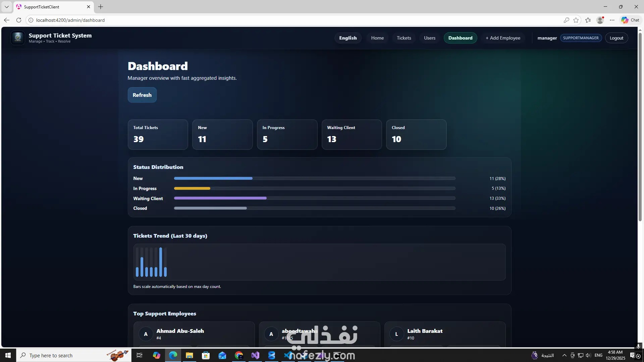Click the browser profile avatar icon

(x=600, y=20)
